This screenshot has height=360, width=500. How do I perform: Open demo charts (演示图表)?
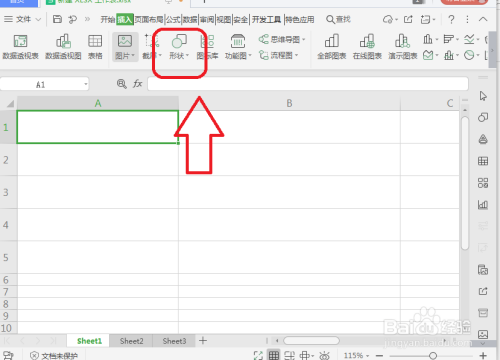coord(403,47)
